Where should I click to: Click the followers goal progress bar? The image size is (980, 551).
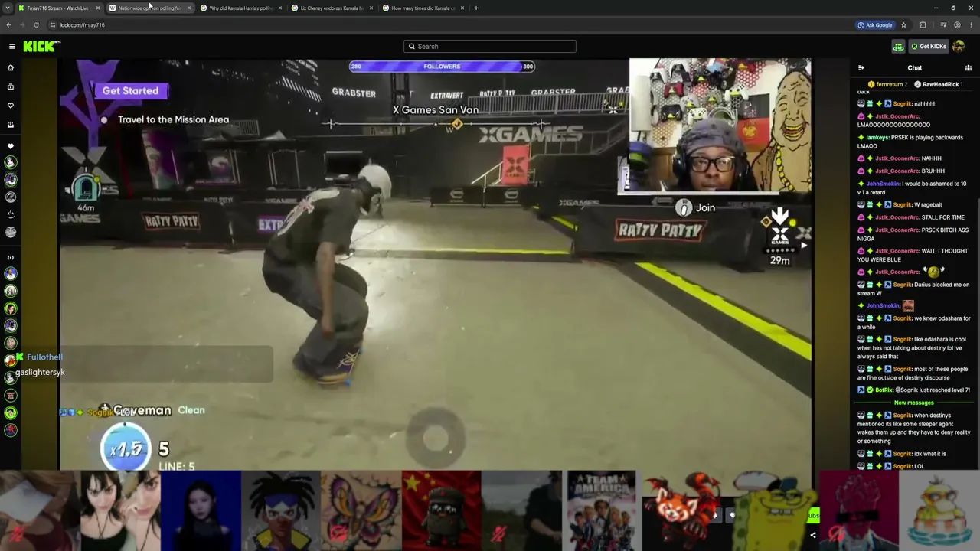(x=442, y=67)
